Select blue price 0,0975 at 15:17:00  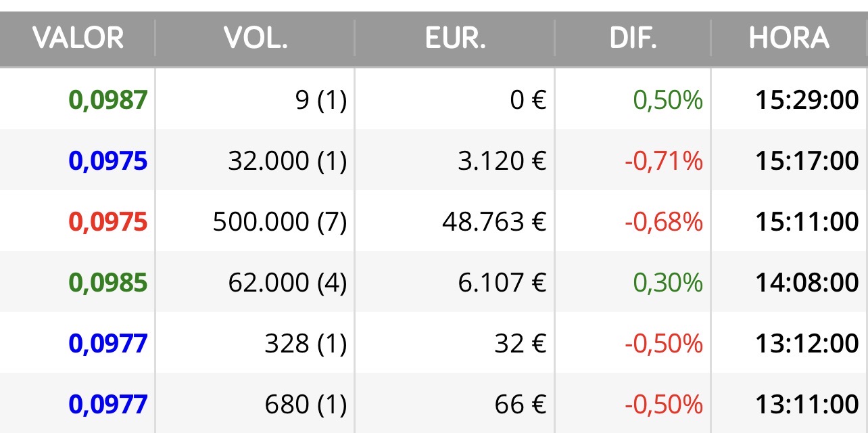[108, 161]
